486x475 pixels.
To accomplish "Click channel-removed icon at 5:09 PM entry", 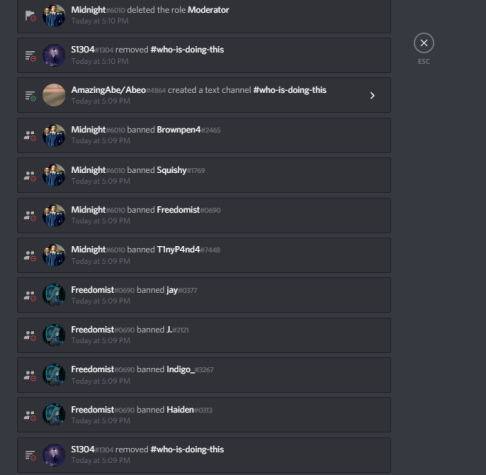I will 30,455.
